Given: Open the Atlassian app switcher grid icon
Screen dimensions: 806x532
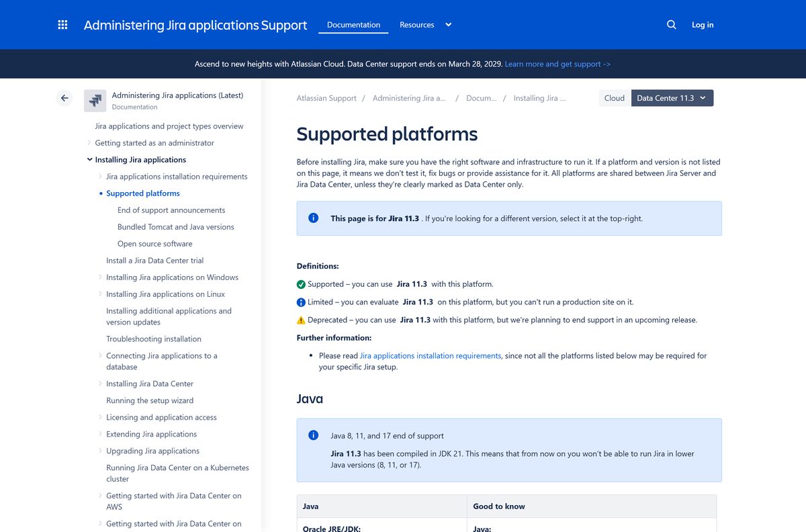Looking at the screenshot, I should (62, 25).
